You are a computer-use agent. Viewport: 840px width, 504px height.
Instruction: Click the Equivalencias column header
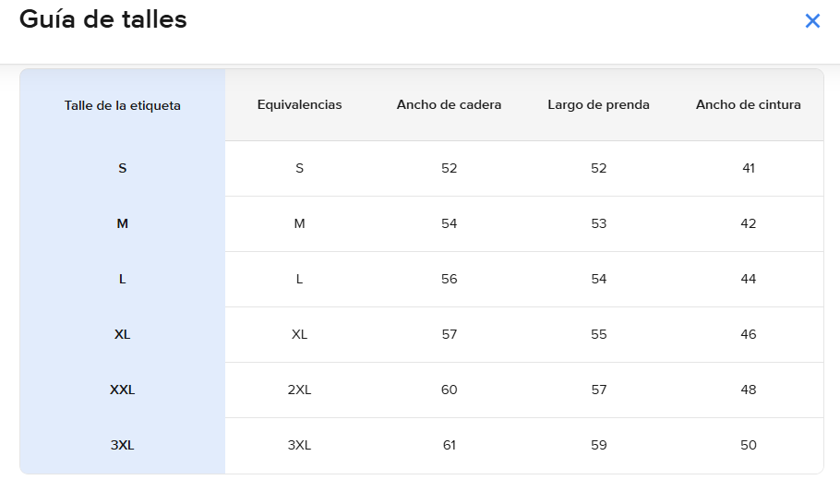pos(299,104)
